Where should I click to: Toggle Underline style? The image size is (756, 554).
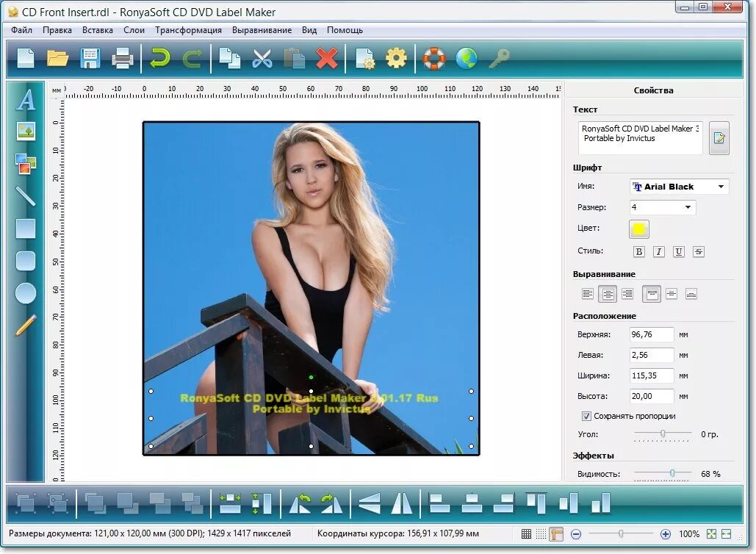[678, 251]
